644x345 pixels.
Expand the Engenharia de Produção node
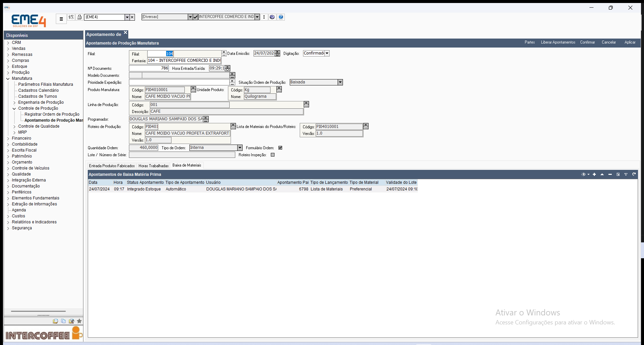pyautogui.click(x=14, y=103)
